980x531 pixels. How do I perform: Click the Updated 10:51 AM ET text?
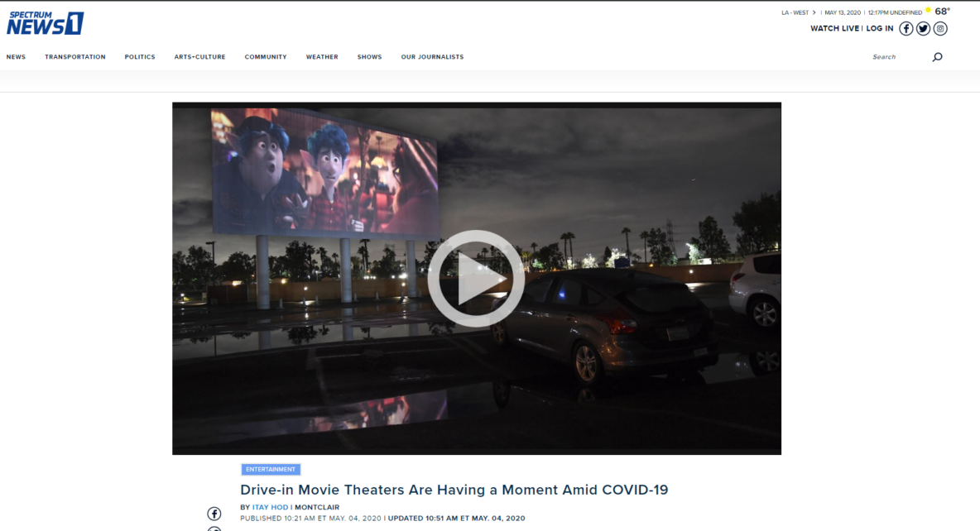pyautogui.click(x=456, y=519)
